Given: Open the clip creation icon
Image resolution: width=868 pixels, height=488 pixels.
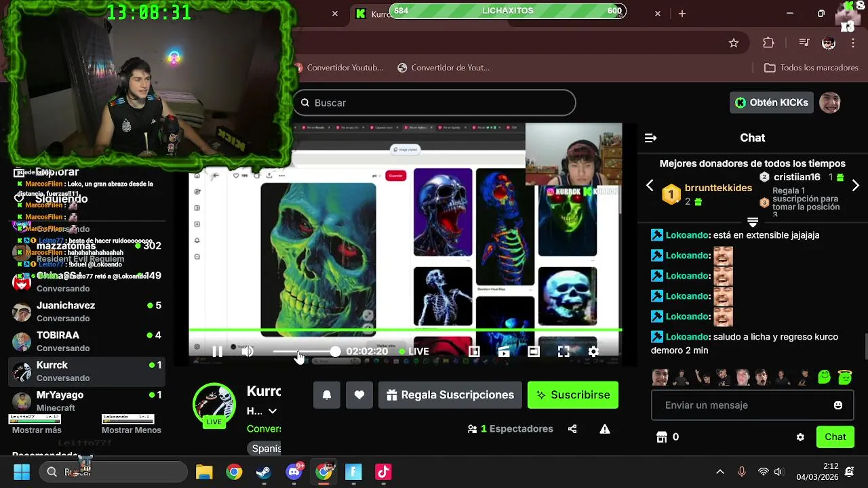Looking at the screenshot, I should pyautogui.click(x=504, y=351).
